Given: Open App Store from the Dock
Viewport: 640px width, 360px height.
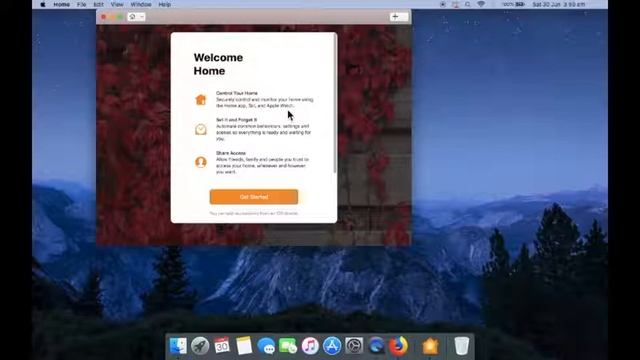Looking at the screenshot, I should click(332, 346).
